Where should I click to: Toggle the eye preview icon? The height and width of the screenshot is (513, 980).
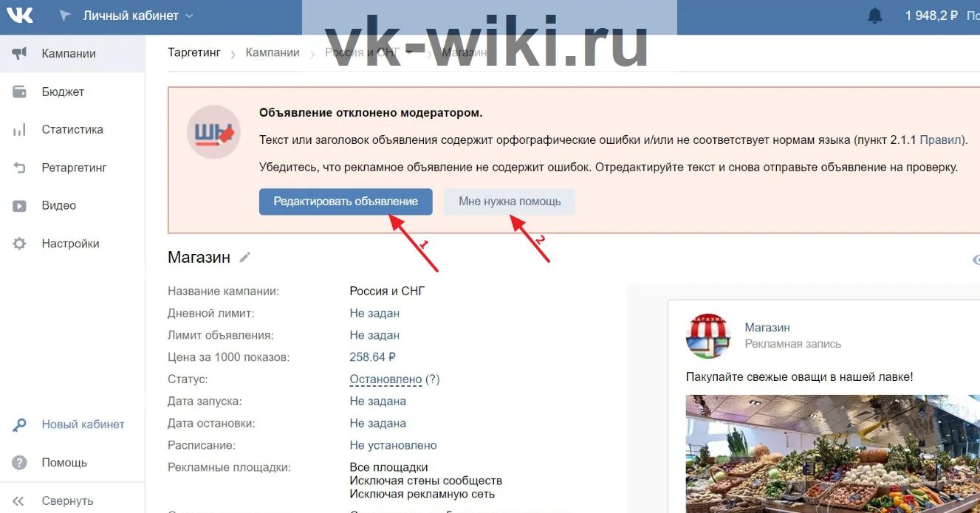click(976, 259)
